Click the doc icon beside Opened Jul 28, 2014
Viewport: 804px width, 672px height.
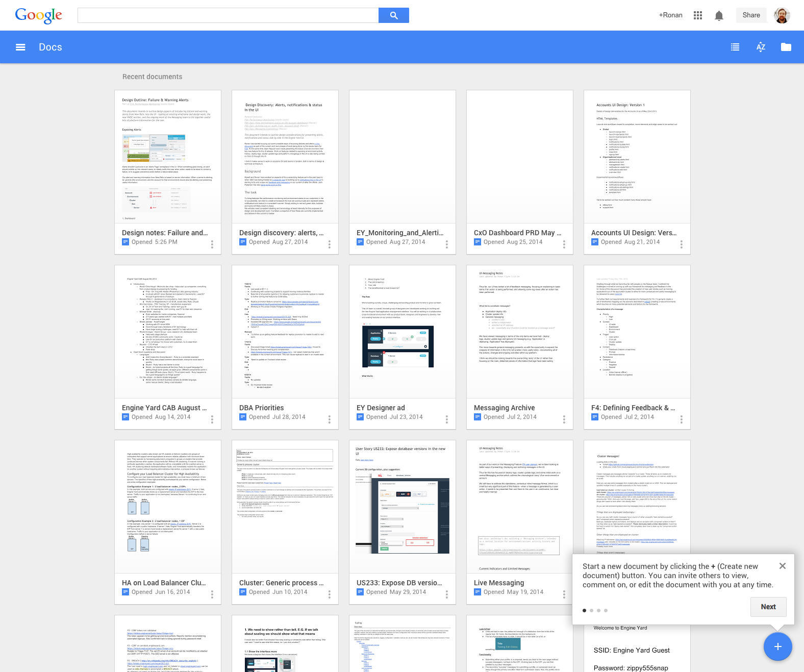pyautogui.click(x=243, y=417)
